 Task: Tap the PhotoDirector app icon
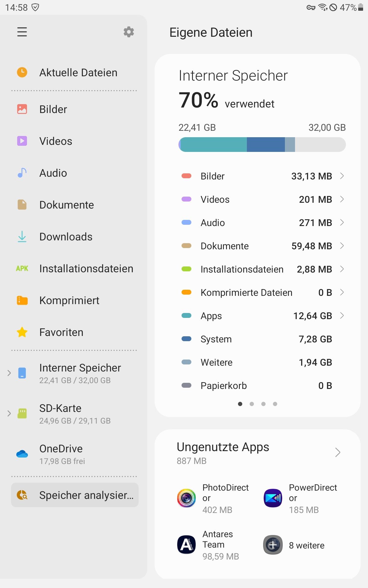(186, 498)
